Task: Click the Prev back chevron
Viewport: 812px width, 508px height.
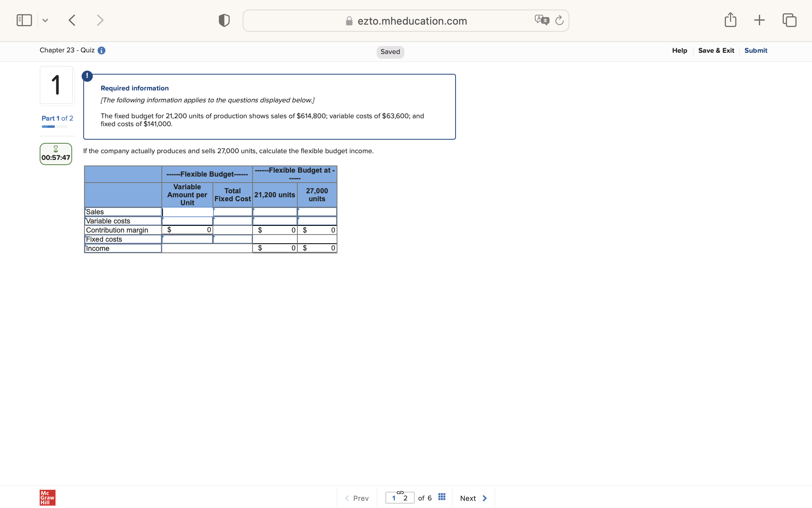Action: click(347, 498)
